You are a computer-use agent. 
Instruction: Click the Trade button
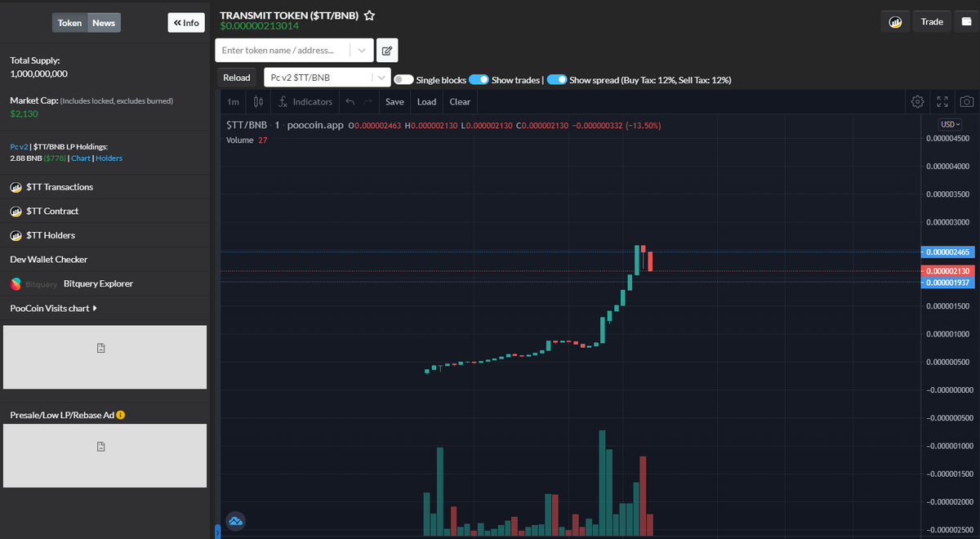point(932,22)
